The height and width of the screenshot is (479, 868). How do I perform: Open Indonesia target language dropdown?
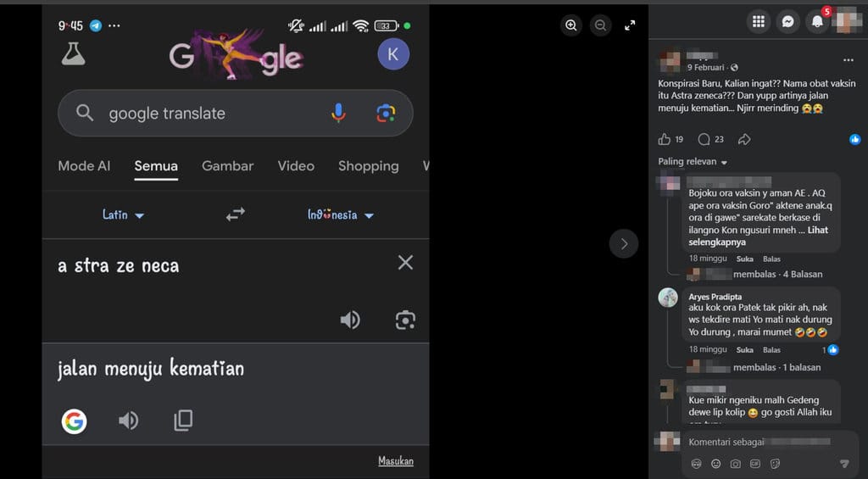(x=341, y=214)
